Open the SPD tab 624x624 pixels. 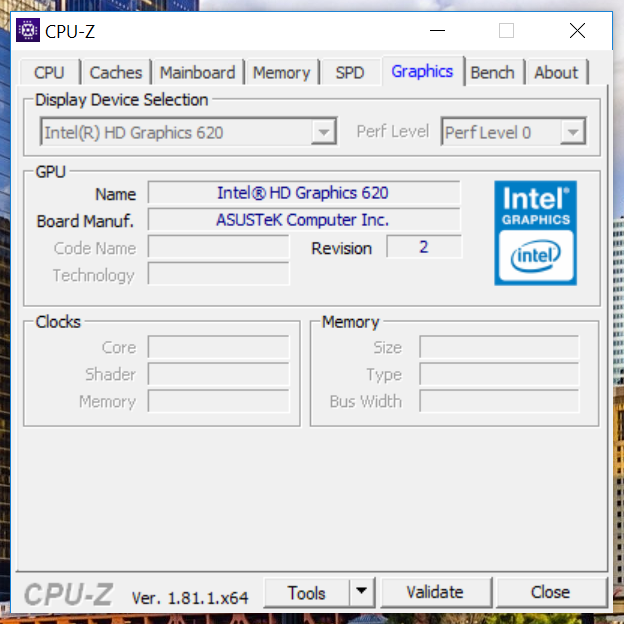click(x=350, y=72)
